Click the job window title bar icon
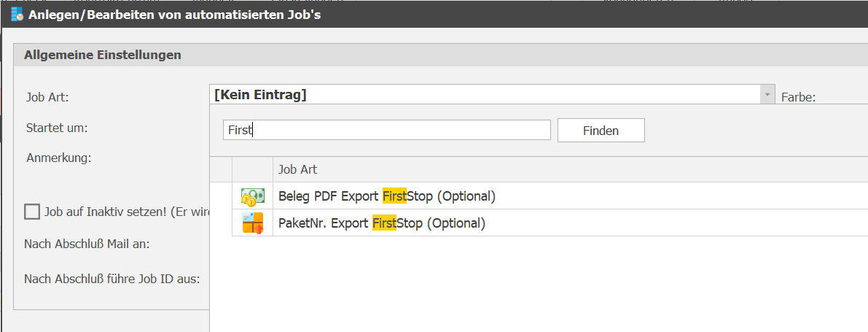This screenshot has width=868, height=332. pos(17,14)
